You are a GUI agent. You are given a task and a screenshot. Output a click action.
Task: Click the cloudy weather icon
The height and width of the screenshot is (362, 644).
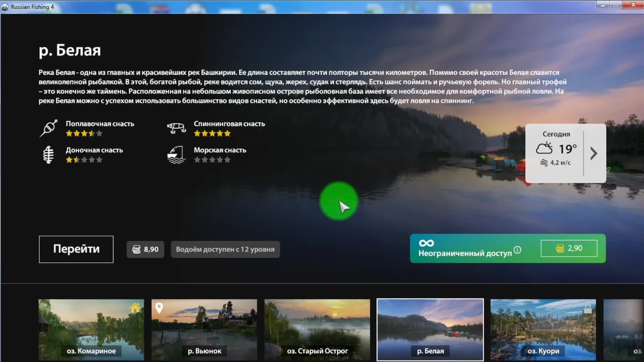tap(544, 148)
